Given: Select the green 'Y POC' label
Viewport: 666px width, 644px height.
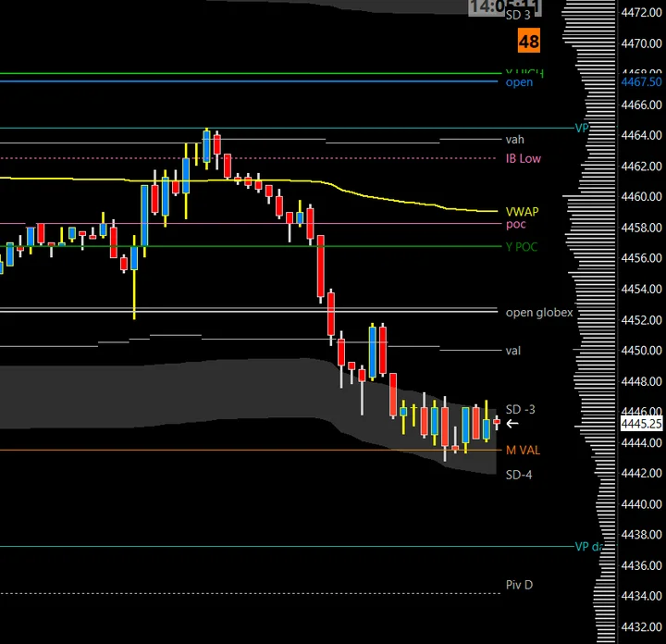Looking at the screenshot, I should 522,247.
